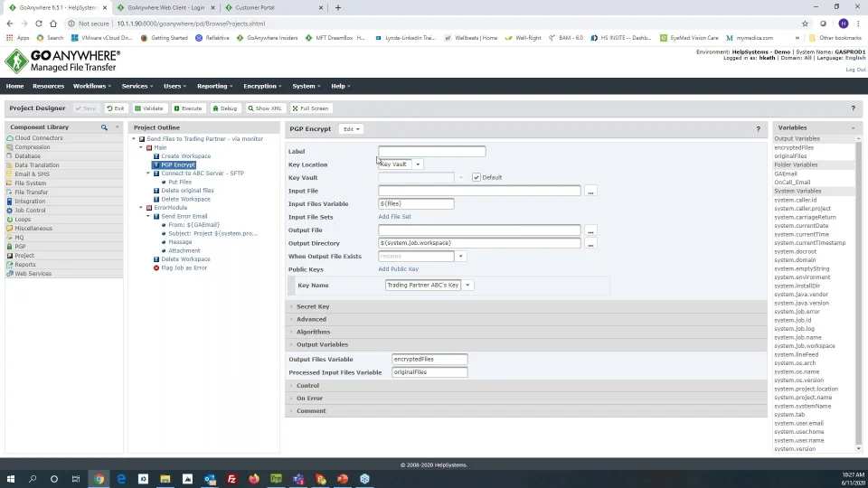Viewport: 868px width, 488px height.
Task: Select Flag Job as Error task
Action: click(x=184, y=267)
